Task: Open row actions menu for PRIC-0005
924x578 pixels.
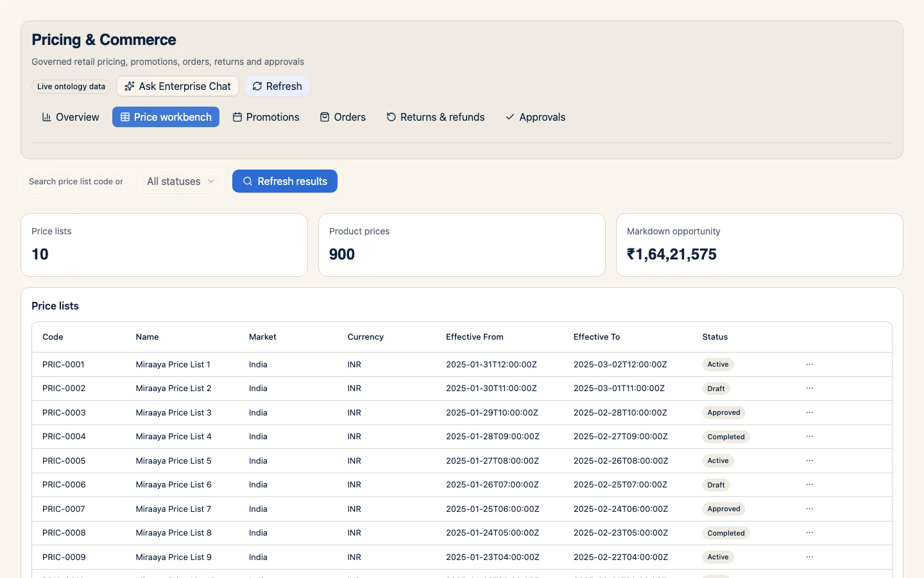Action: [x=810, y=460]
